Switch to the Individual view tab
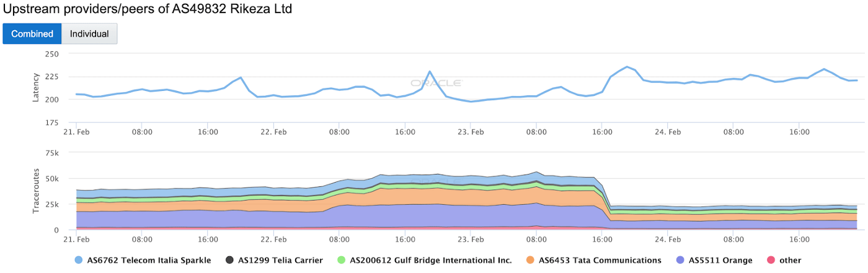This screenshot has width=868, height=273. click(x=89, y=34)
